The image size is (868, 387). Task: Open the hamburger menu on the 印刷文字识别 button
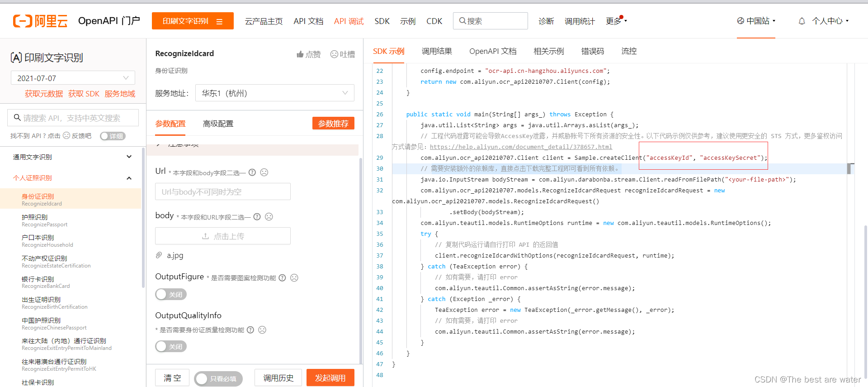tap(220, 21)
